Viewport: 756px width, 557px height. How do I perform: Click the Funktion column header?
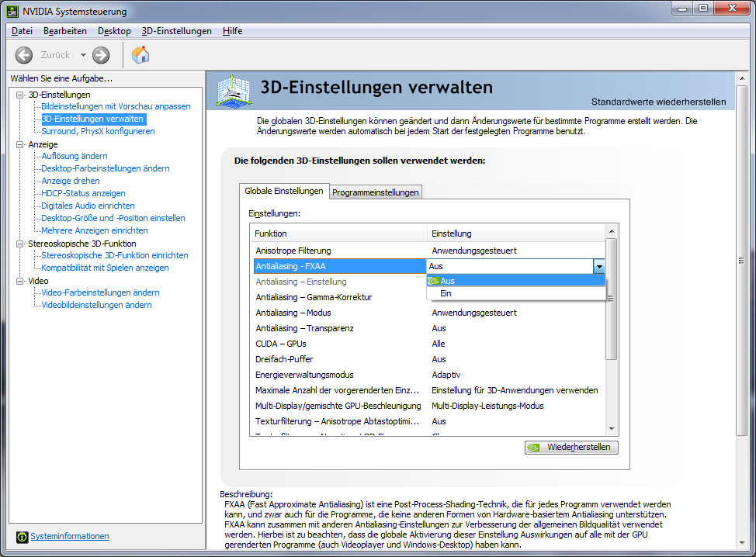tap(338, 234)
